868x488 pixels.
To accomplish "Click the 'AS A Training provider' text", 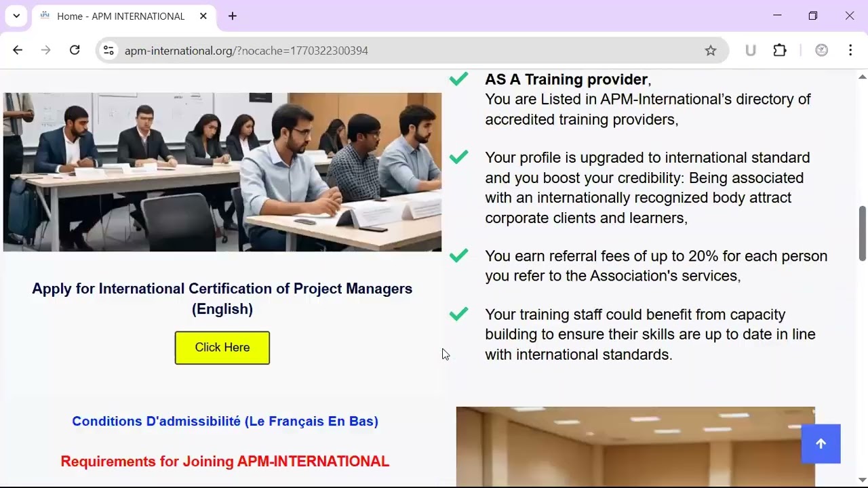I will click(x=566, y=79).
